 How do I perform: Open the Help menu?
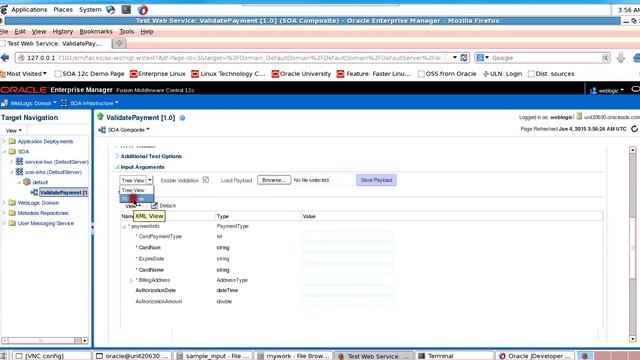(x=147, y=31)
